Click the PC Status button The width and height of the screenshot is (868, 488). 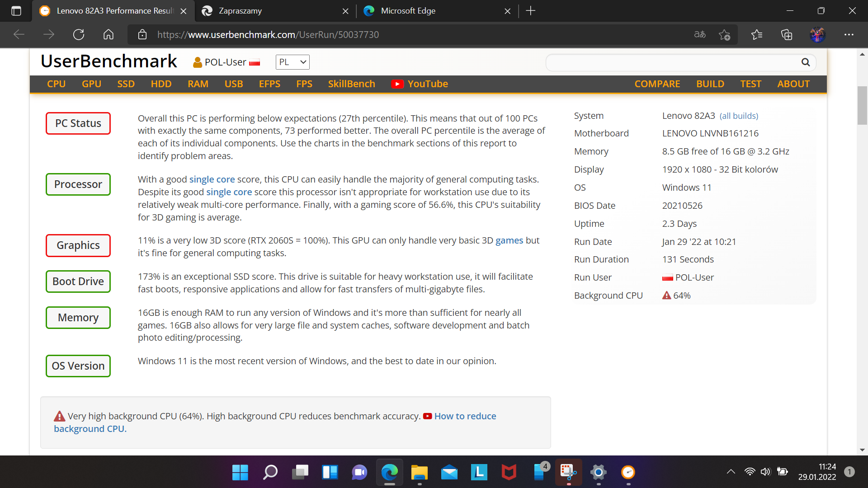78,123
